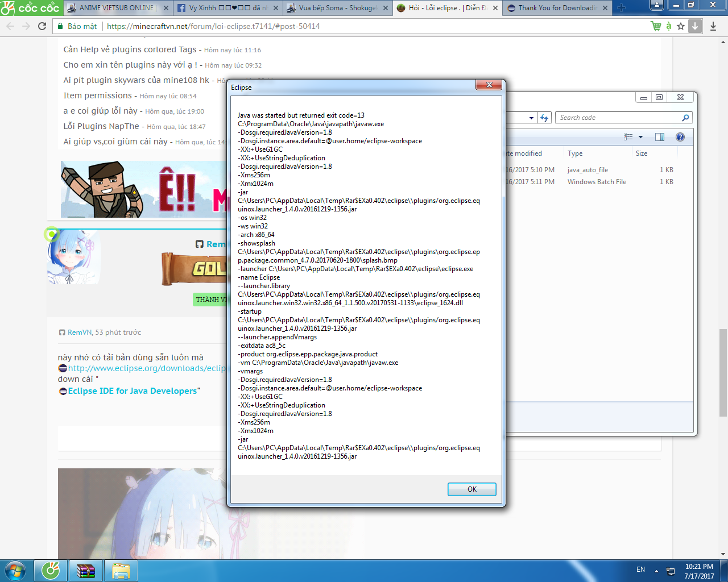
Task: Click the Bảo mật lock icon
Action: click(60, 26)
